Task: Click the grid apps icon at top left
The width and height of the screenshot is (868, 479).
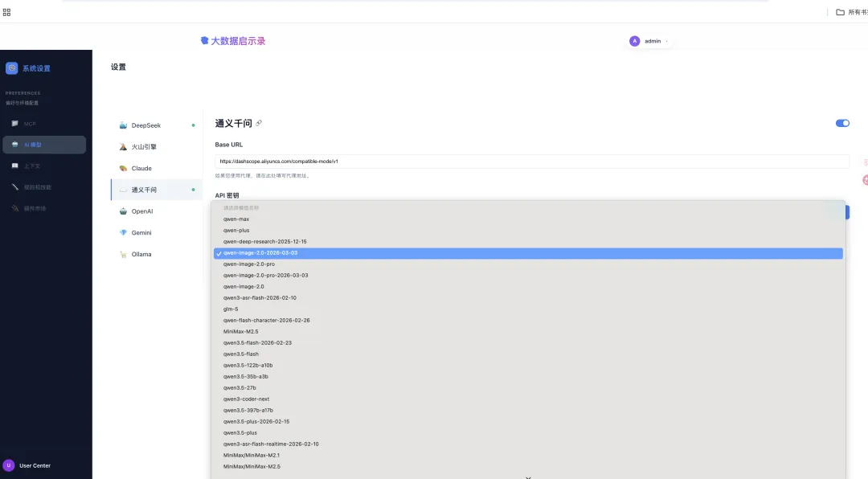Action: coord(6,12)
